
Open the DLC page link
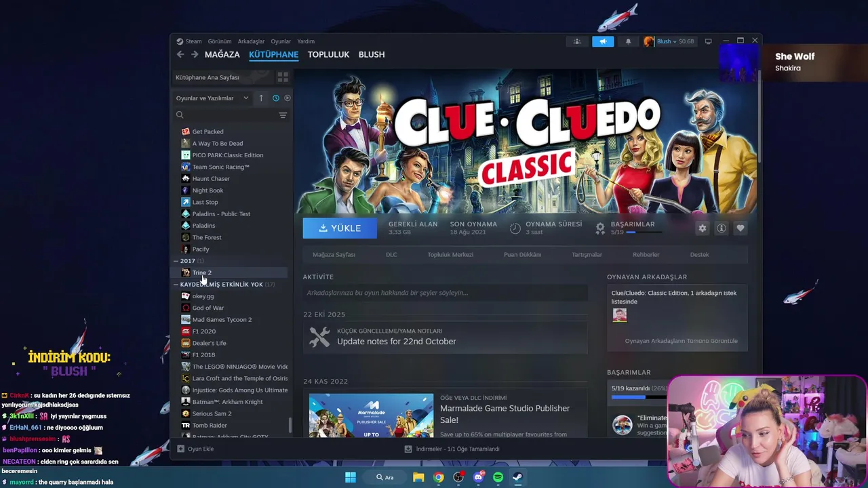click(x=391, y=255)
